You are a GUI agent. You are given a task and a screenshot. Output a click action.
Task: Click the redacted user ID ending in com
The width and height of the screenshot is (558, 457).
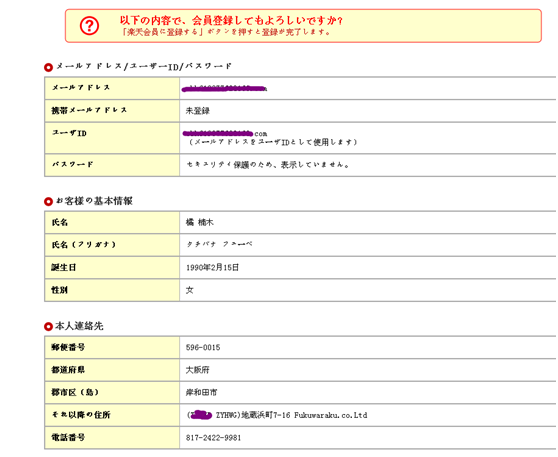[225, 133]
